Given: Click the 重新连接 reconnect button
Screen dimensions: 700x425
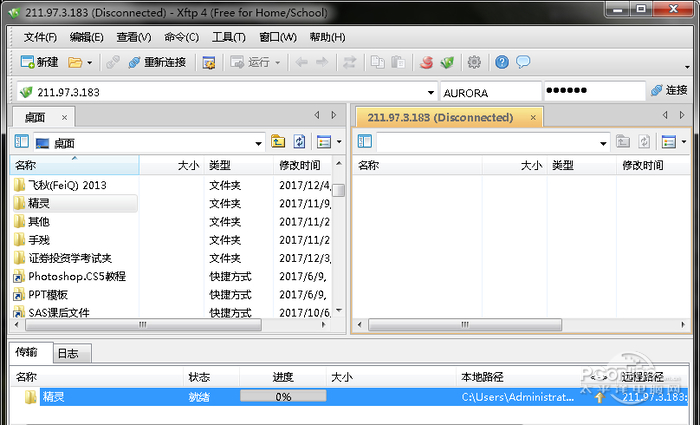Looking at the screenshot, I should coord(155,62).
